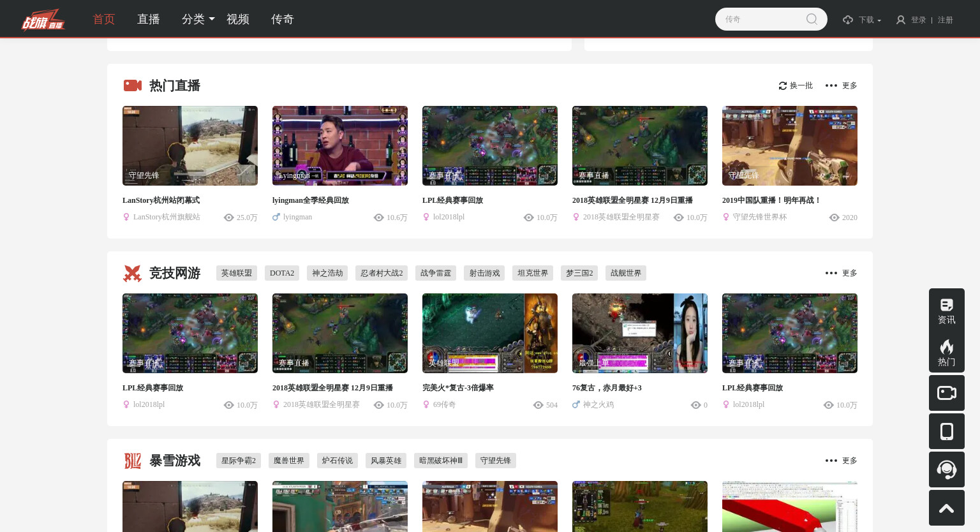This screenshot has width=980, height=532.
Task: Select the 忍者村大战2 tag
Action: point(382,273)
